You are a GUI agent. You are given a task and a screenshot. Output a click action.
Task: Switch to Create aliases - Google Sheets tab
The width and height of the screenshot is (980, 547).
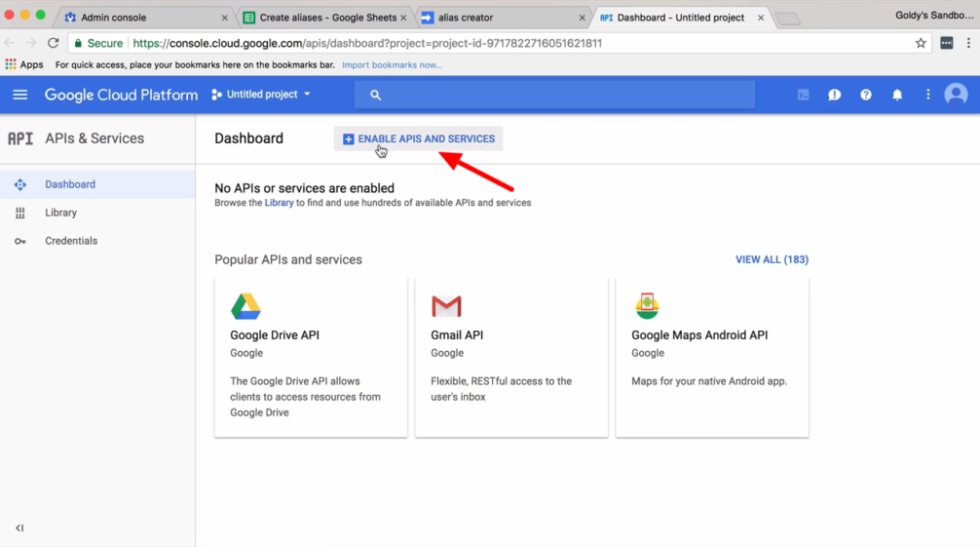pyautogui.click(x=325, y=18)
